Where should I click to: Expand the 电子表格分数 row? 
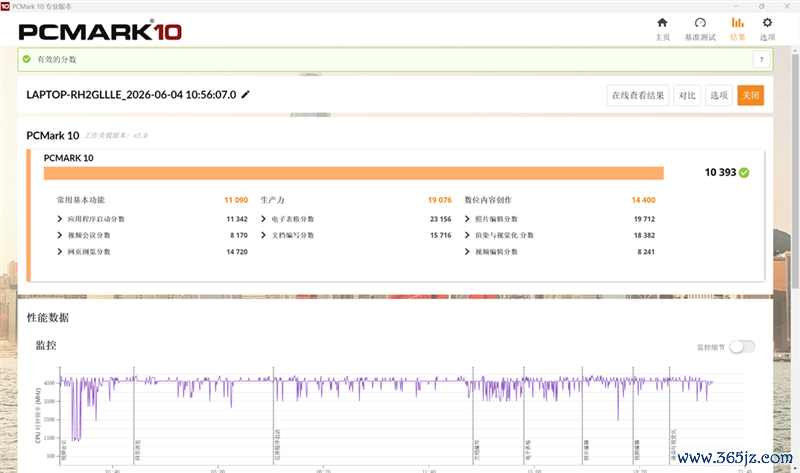[x=263, y=219]
